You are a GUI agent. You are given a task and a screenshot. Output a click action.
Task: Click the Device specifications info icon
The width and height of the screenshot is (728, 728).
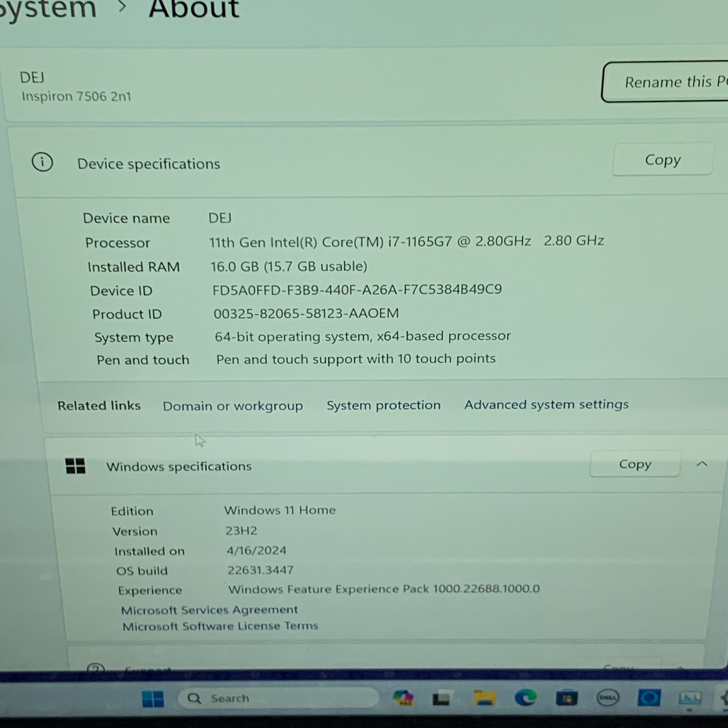click(42, 162)
